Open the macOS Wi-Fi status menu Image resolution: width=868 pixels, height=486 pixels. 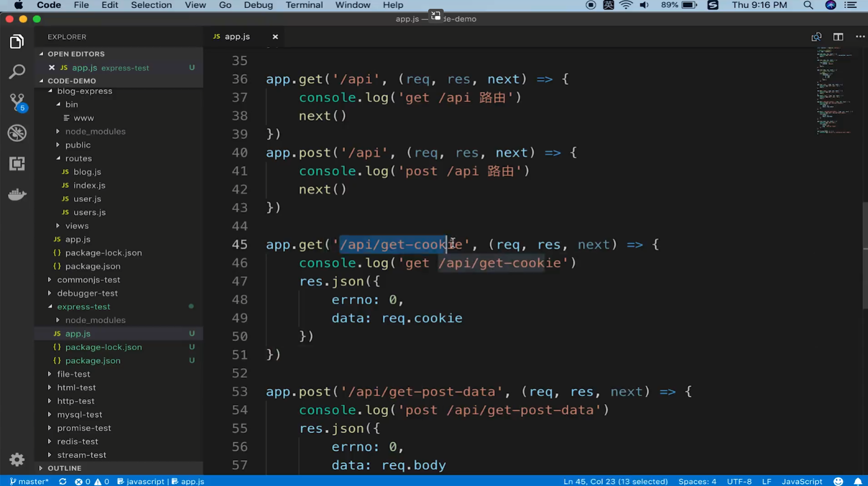click(626, 5)
